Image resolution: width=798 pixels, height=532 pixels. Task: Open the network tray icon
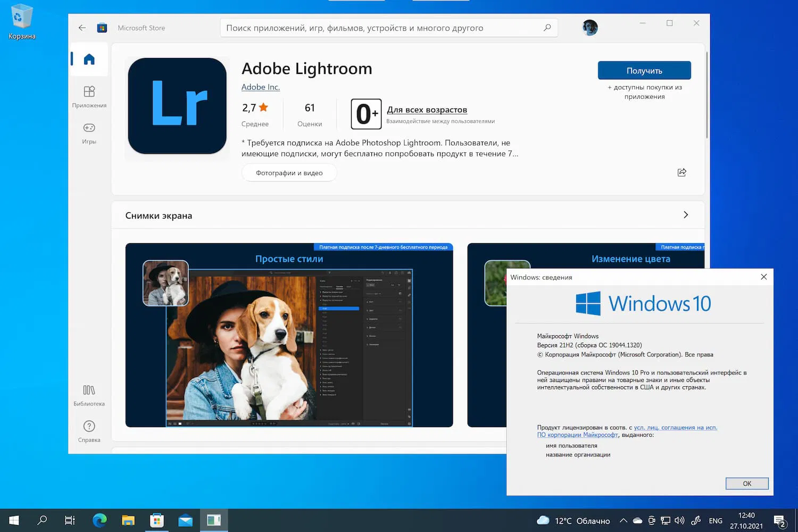point(666,521)
